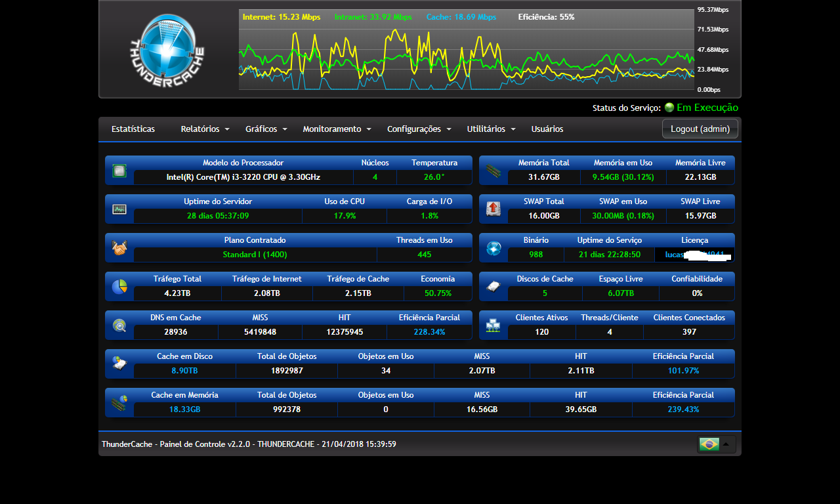The height and width of the screenshot is (504, 840).
Task: Click the 228.34% Eficiência Parcial value
Action: coord(429,332)
